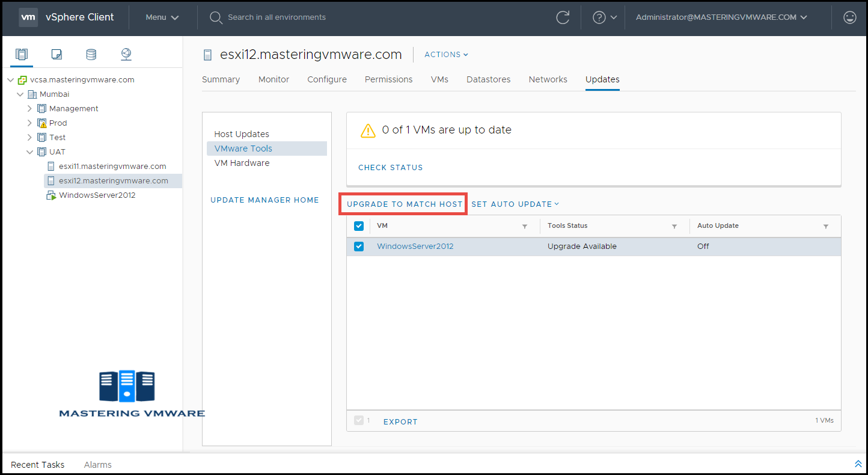Click the host icon beside esxi12 in the tree

tap(51, 181)
